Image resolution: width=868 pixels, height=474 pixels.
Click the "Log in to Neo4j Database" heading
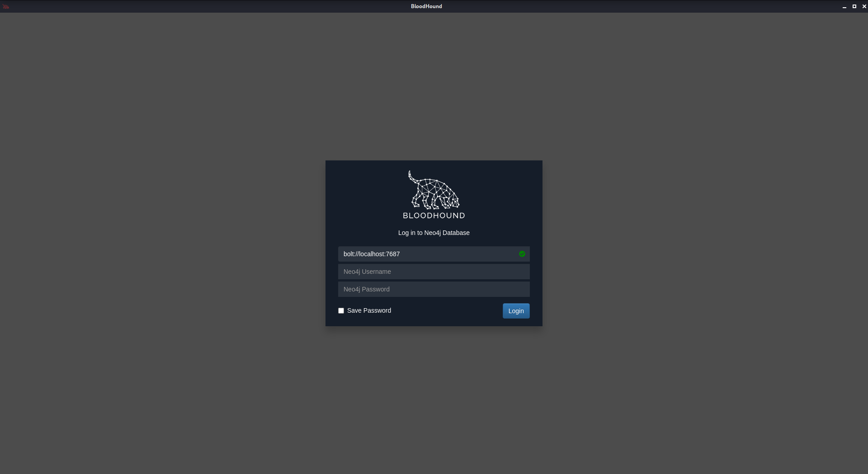point(434,233)
